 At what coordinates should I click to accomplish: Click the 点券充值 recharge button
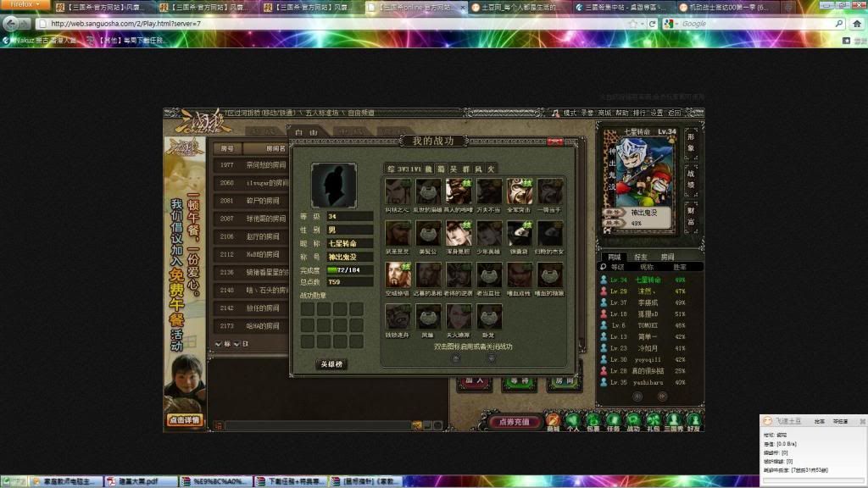(x=514, y=422)
